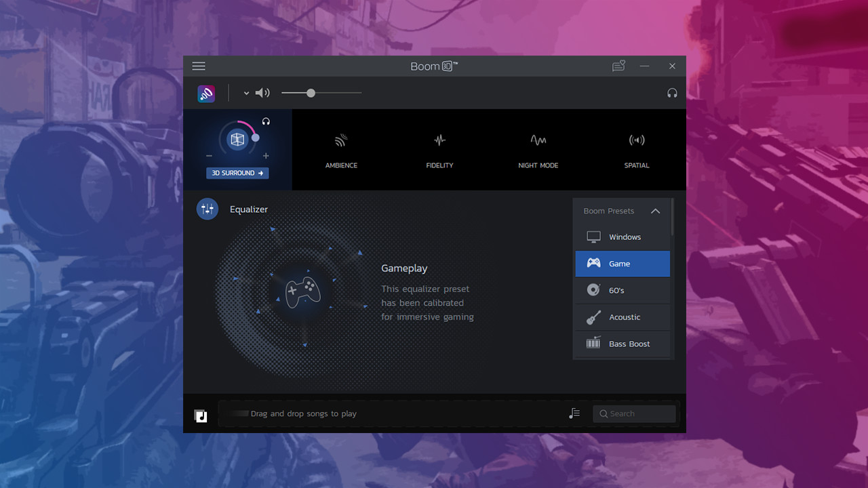Mute the volume with speaker icon
This screenshot has height=488, width=868.
pyautogui.click(x=262, y=93)
